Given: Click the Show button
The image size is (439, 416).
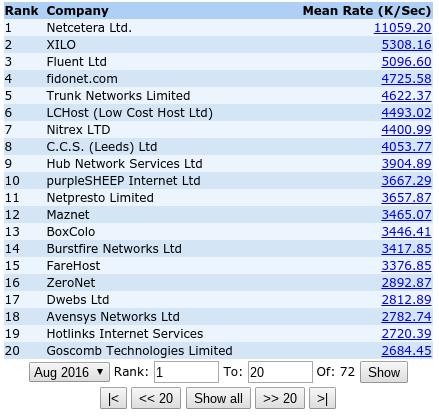Looking at the screenshot, I should [384, 372].
